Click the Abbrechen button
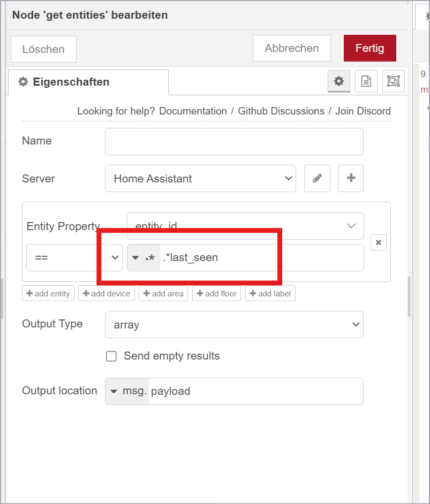 point(292,48)
